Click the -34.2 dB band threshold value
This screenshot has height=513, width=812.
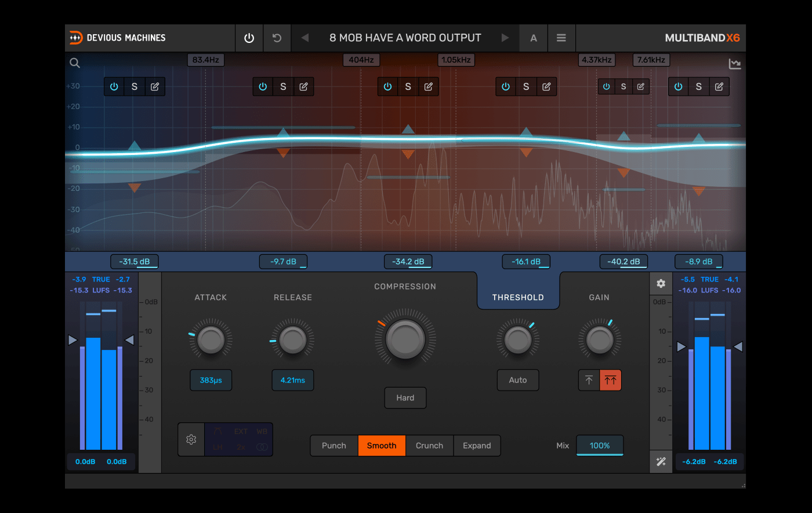click(408, 262)
